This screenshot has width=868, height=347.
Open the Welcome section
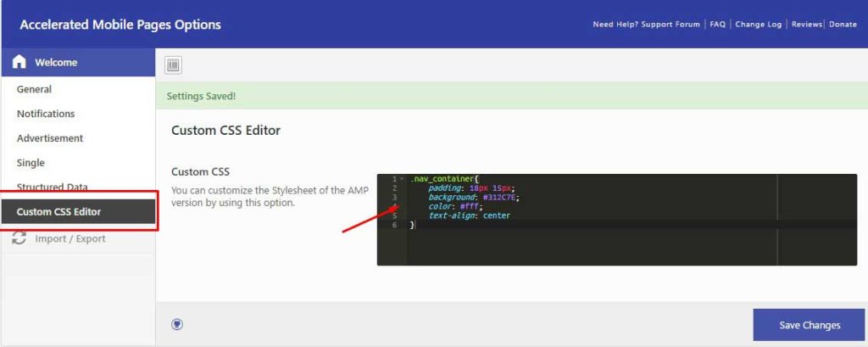click(x=78, y=62)
